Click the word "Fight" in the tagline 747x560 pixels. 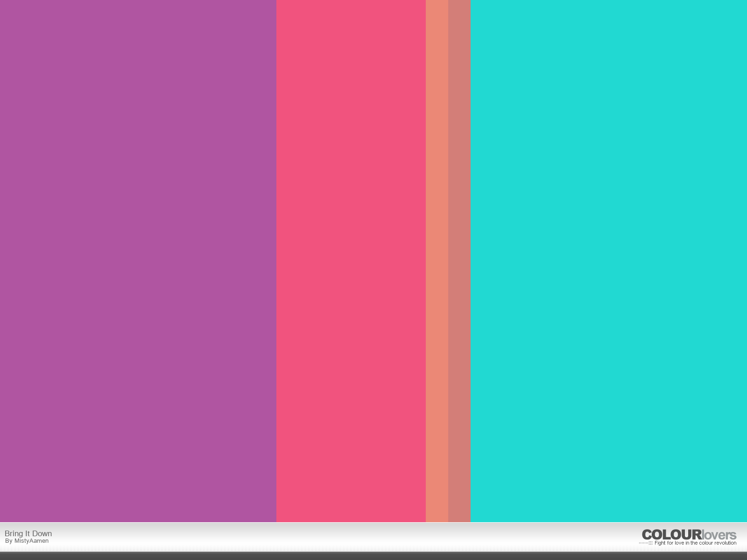[660, 543]
